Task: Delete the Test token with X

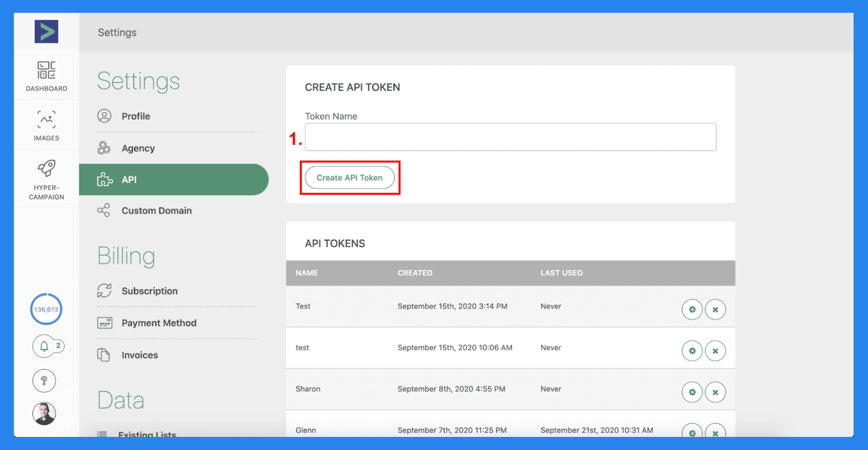Action: (716, 310)
